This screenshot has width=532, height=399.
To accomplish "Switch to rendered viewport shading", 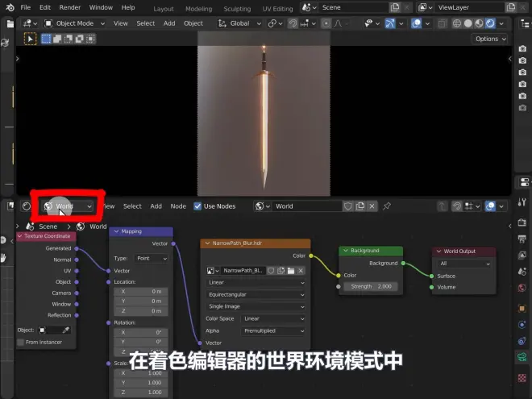I will (x=490, y=23).
